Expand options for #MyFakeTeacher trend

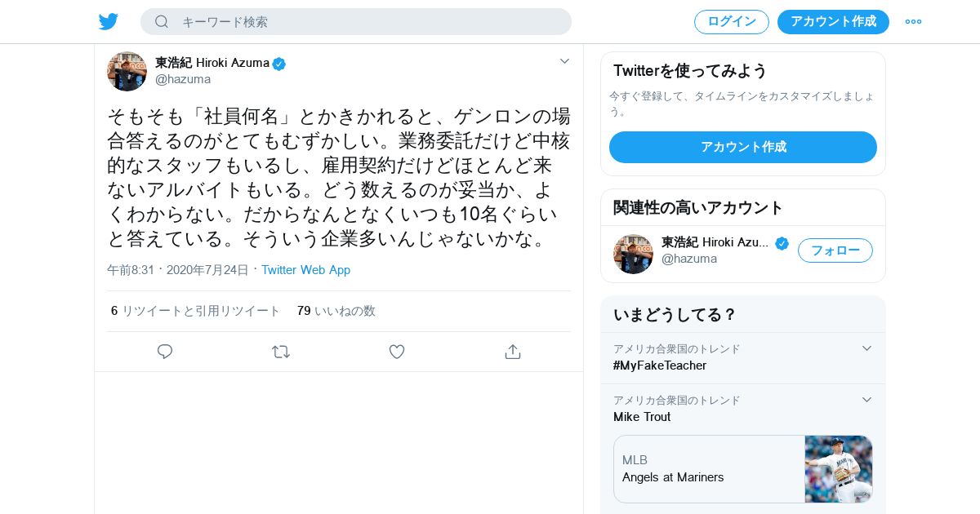coord(867,348)
